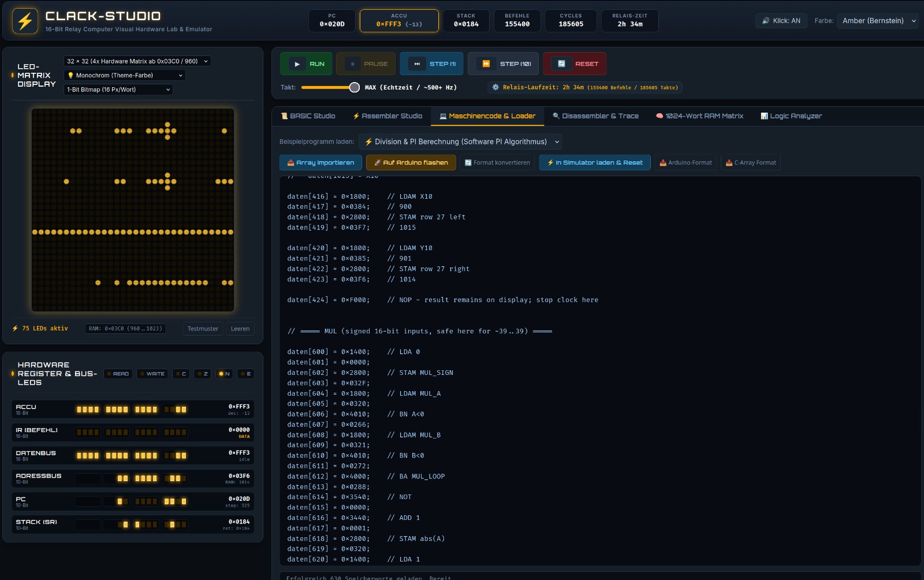Toggle the C carry flag indicator
924x580 pixels.
pos(181,374)
